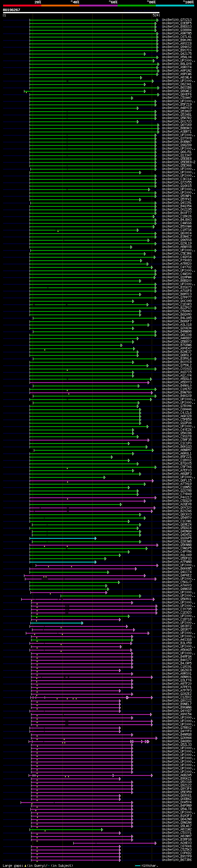Select UniRef100_B9HJM0 label

click(x=177, y=40)
